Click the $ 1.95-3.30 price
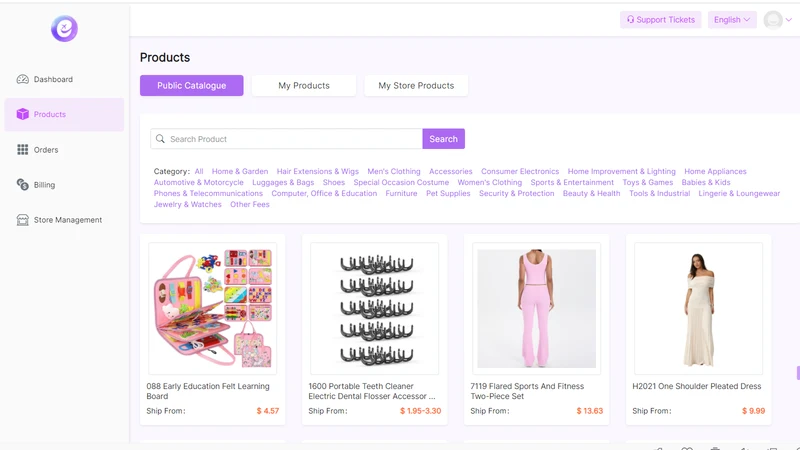 coord(420,411)
